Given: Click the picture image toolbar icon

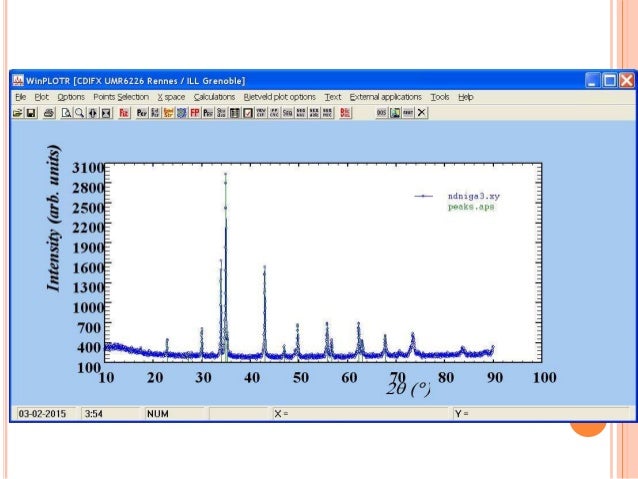Looking at the screenshot, I should tap(395, 113).
